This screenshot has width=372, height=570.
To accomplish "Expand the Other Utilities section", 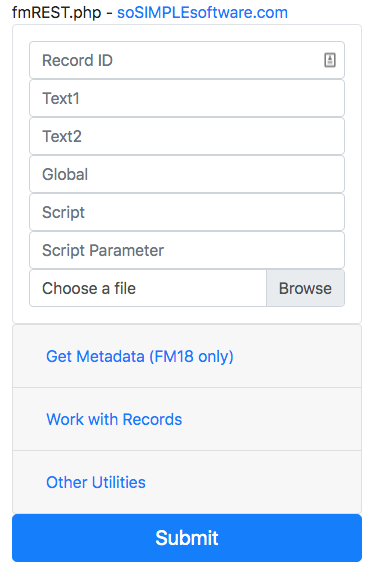I will [96, 482].
